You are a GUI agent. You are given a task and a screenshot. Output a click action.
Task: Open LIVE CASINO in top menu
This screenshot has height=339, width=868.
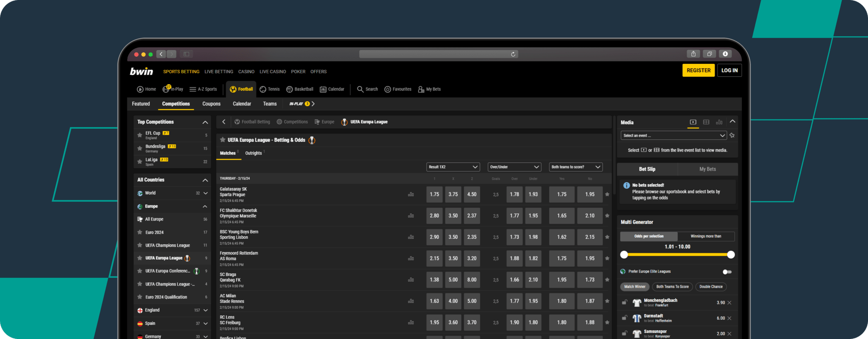click(273, 72)
